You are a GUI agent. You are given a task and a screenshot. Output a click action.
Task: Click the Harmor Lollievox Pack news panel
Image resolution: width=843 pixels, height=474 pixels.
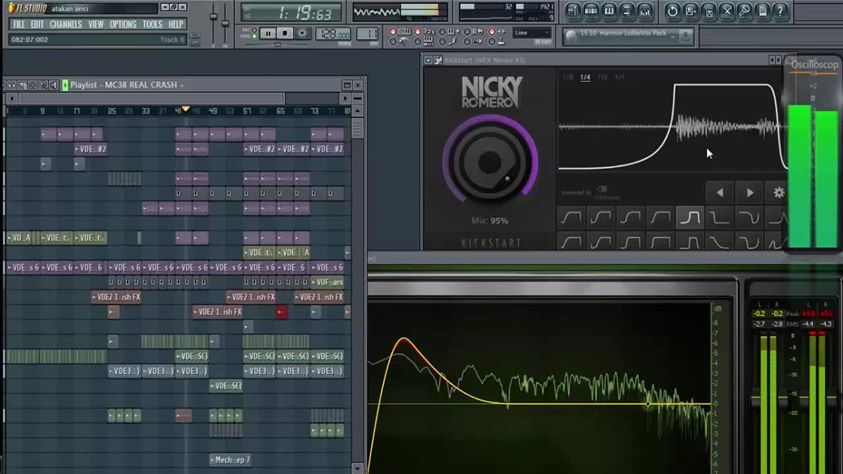tap(628, 36)
